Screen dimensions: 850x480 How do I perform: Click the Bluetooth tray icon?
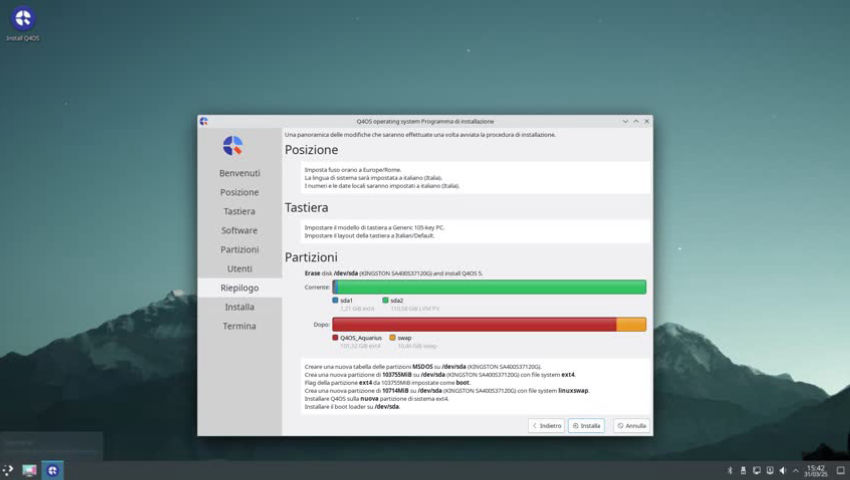point(729,470)
